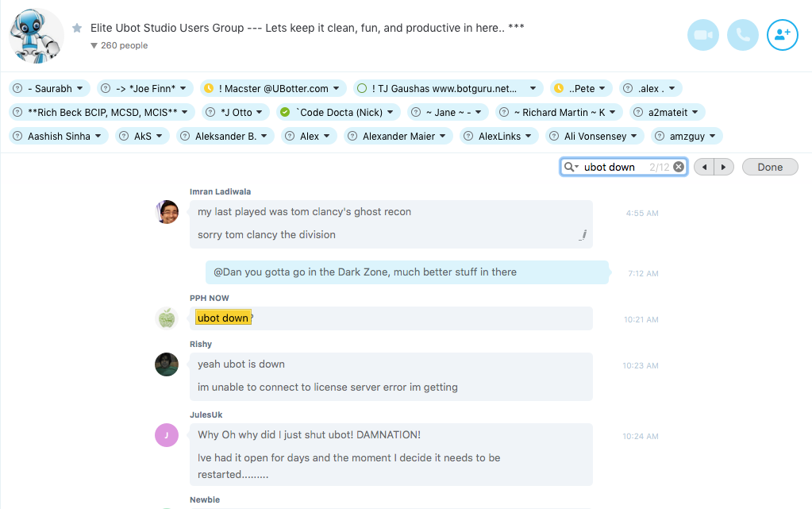Open dropdown for **Rich Beck BCIP, MCSD, MCIS**
The image size is (812, 509).
184,113
